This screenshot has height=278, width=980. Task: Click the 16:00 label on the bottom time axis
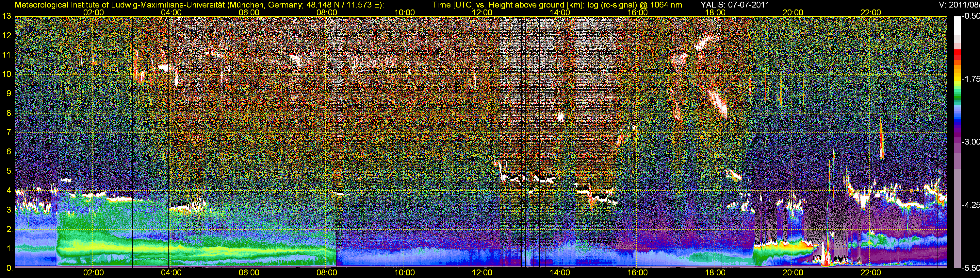pos(638,273)
